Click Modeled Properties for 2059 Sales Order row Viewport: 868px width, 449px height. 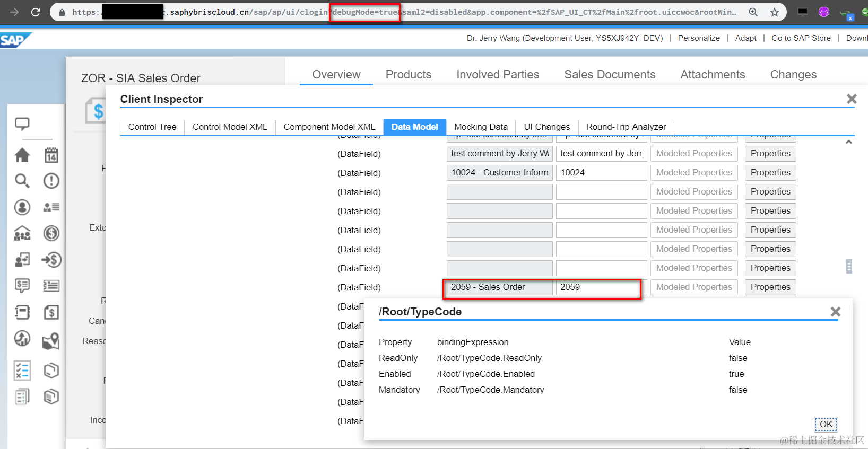click(694, 287)
